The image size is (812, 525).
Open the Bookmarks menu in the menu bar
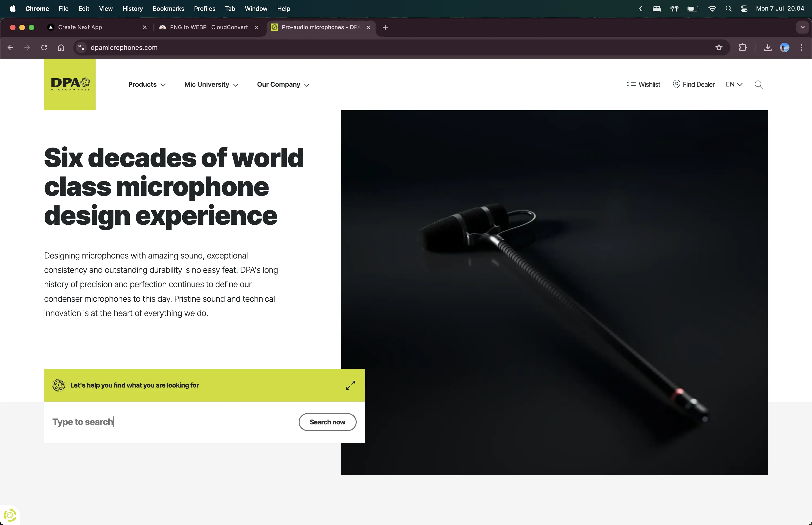[x=168, y=8]
